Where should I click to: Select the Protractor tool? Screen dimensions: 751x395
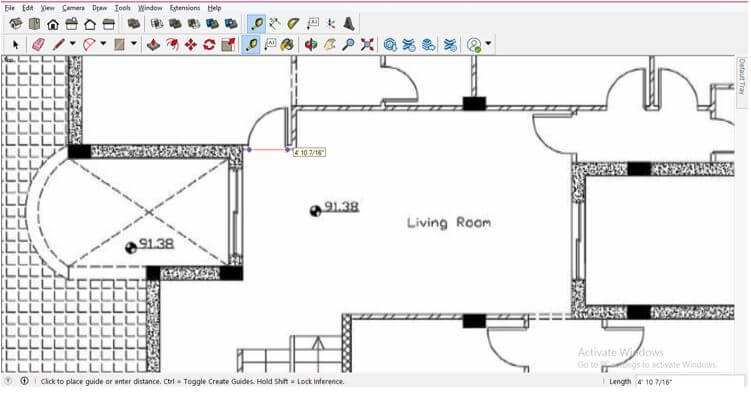294,23
